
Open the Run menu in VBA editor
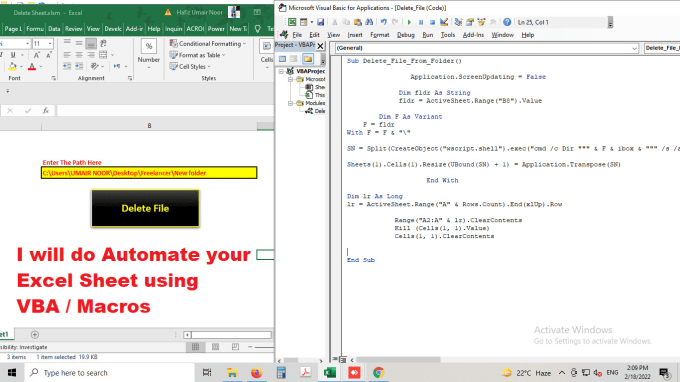(428, 35)
